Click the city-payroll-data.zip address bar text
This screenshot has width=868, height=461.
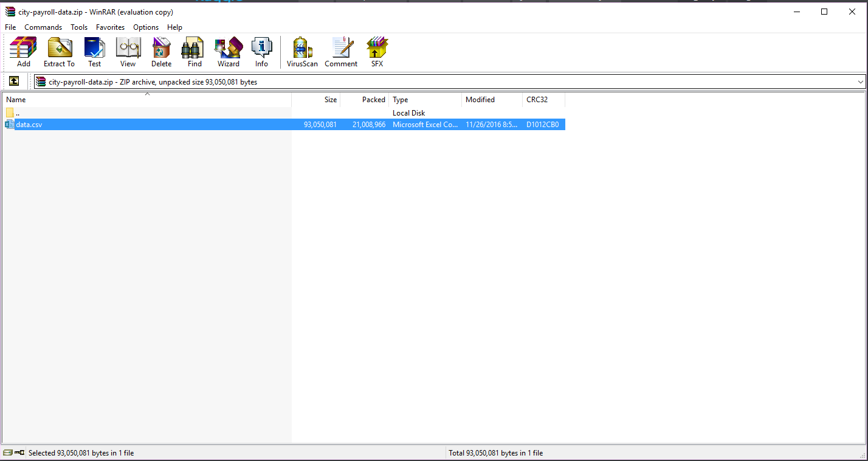tap(153, 81)
